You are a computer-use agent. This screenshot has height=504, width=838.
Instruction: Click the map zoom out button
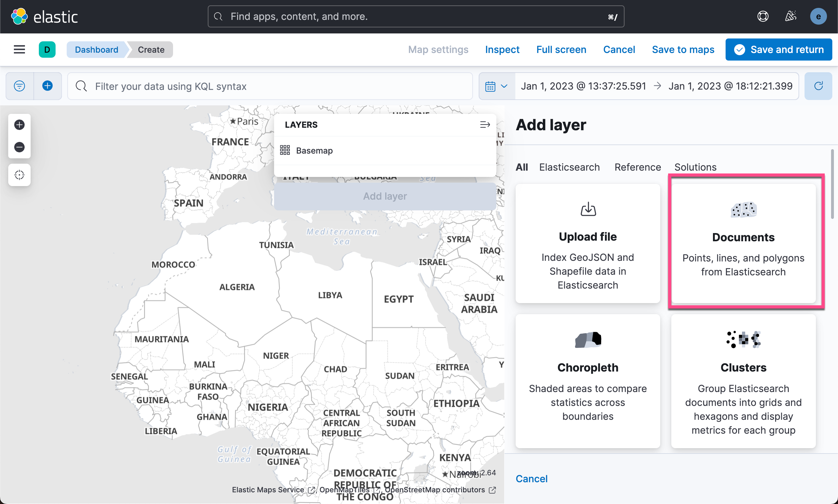click(x=19, y=147)
